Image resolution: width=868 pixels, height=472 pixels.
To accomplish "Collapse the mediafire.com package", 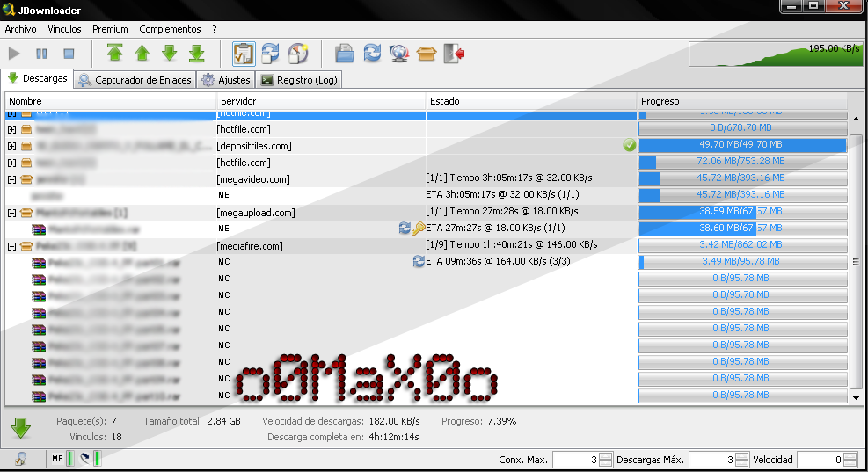I will (11, 246).
